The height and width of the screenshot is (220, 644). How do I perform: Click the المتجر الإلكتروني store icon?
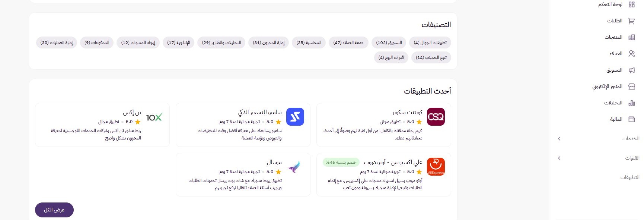pos(632,87)
